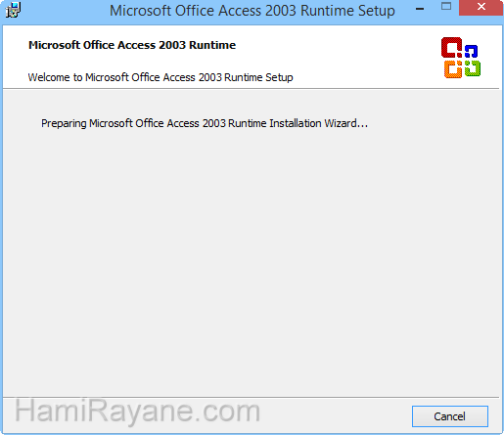Image resolution: width=504 pixels, height=435 pixels.
Task: Click the word 'Setup' in the title bar
Action: (377, 12)
